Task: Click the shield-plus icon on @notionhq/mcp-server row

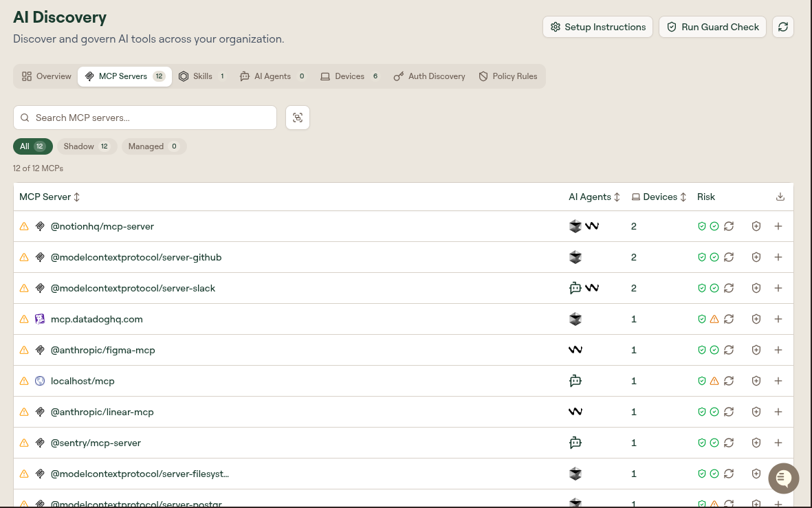Action: [x=756, y=226]
